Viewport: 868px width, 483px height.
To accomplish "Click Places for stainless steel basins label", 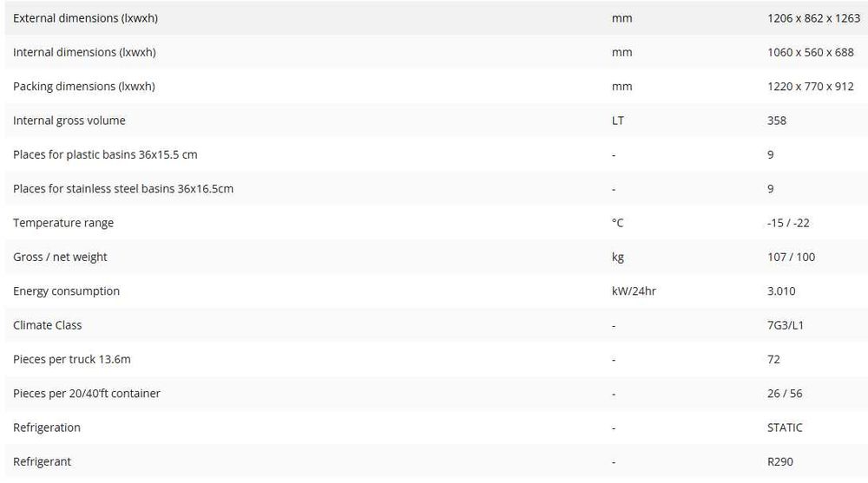I will [123, 188].
